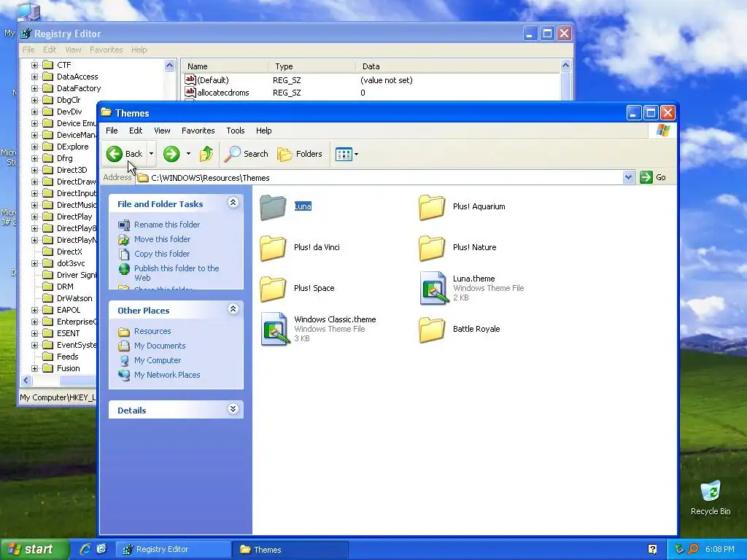This screenshot has height=560, width=747.
Task: Click the Recycle Bin desktop icon
Action: (711, 491)
